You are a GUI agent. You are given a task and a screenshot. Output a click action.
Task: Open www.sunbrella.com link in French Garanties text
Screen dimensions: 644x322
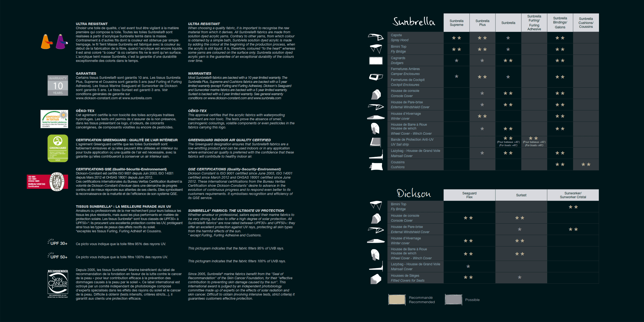pyautogui.click(x=137, y=98)
